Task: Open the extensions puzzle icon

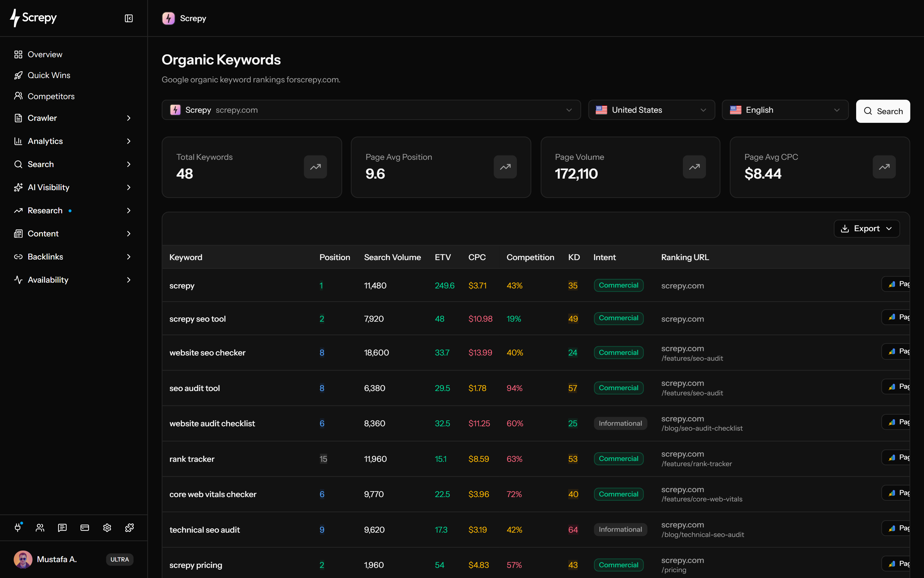Action: (x=129, y=527)
